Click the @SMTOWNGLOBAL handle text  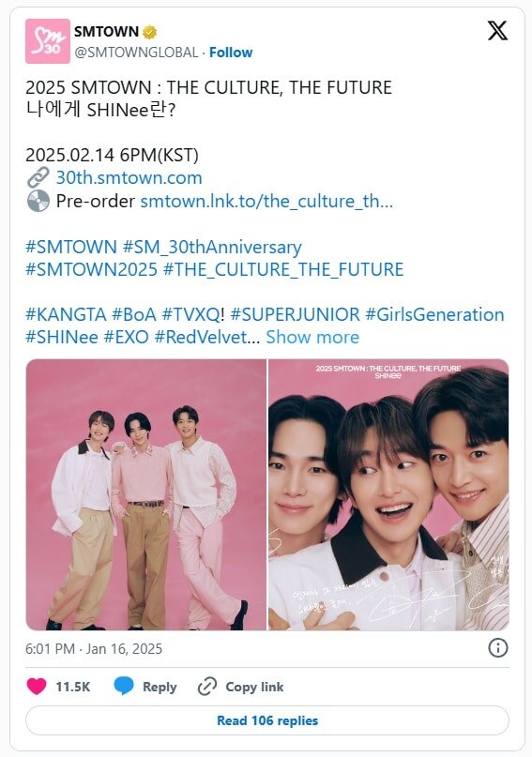point(137,53)
